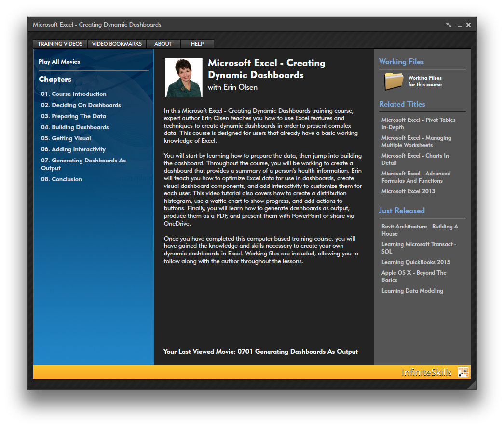Click the InfiniteSkills logo icon
Viewport: 504px width, 428px height.
(463, 372)
